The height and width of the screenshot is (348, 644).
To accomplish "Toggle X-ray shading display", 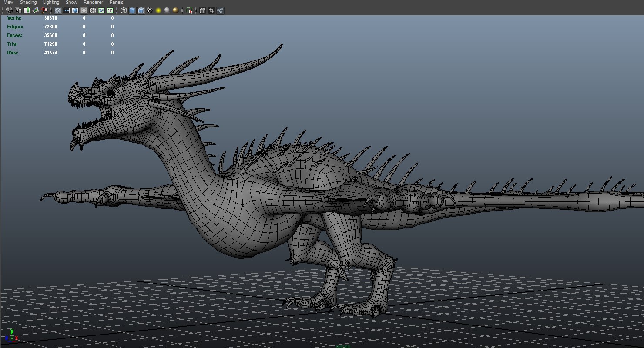I will 203,11.
